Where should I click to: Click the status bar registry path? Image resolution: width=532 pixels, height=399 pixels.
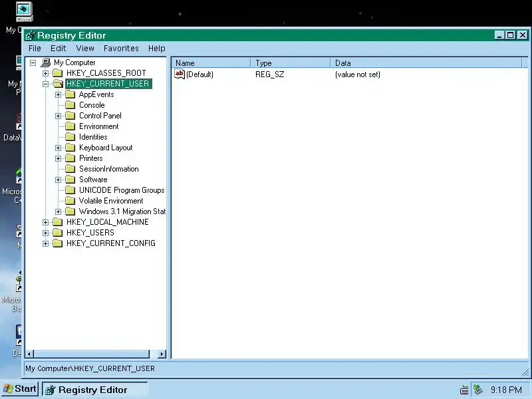(90, 368)
